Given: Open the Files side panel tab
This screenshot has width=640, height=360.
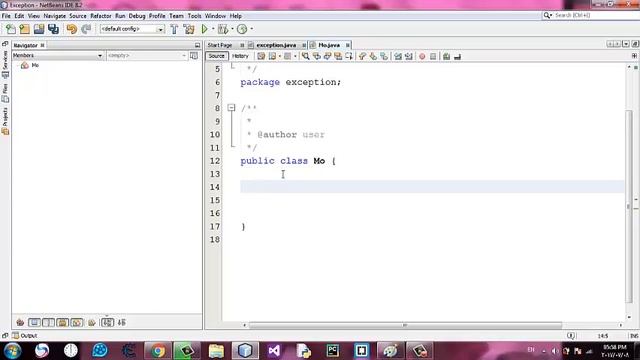Looking at the screenshot, I should click(5, 93).
